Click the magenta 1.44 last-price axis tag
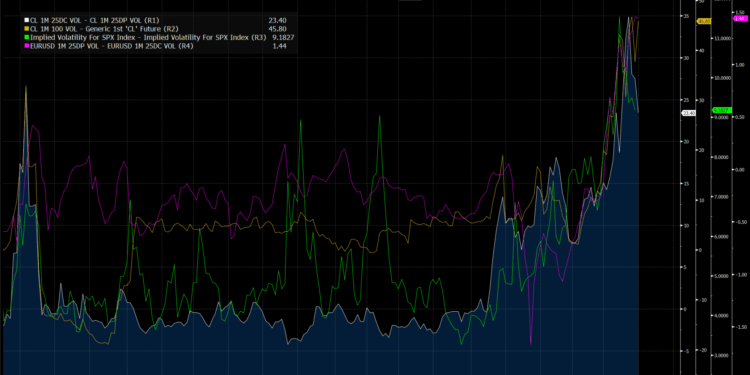The image size is (750, 375). (740, 18)
